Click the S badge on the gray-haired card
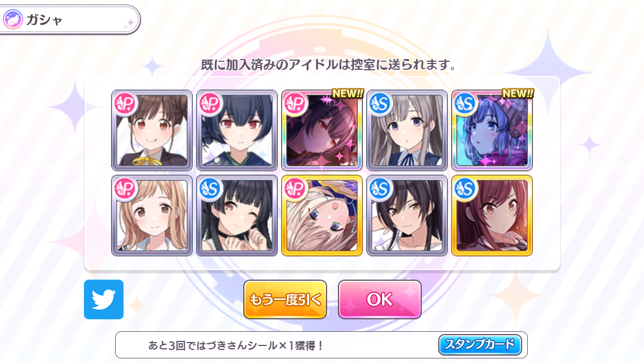Image resolution: width=644 pixels, height=363 pixels. pos(380,104)
